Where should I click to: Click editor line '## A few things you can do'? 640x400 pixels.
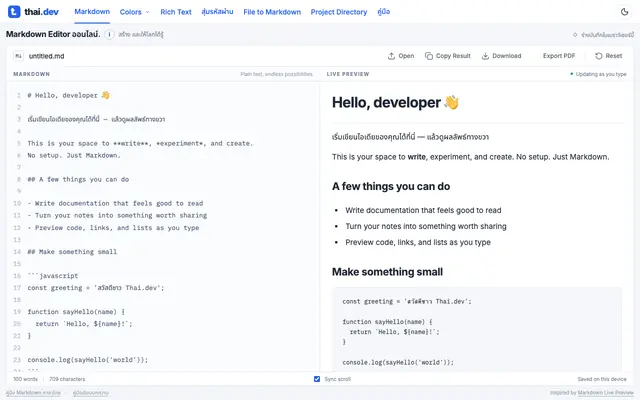[78, 179]
